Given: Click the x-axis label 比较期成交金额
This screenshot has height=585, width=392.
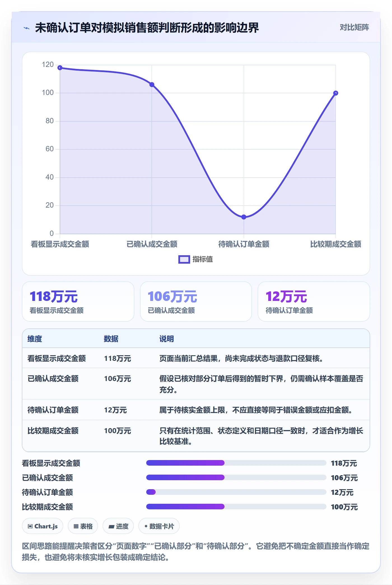Looking at the screenshot, I should pos(336,244).
